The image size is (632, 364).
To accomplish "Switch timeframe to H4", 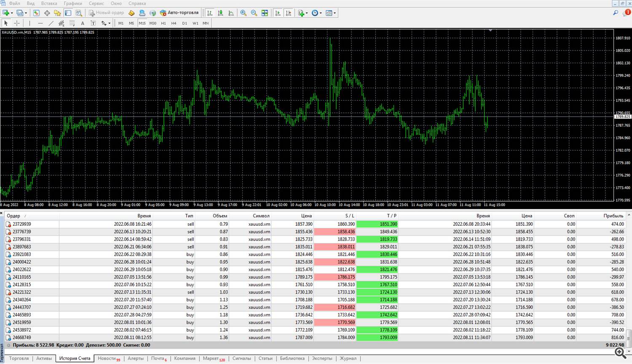I will click(x=174, y=23).
